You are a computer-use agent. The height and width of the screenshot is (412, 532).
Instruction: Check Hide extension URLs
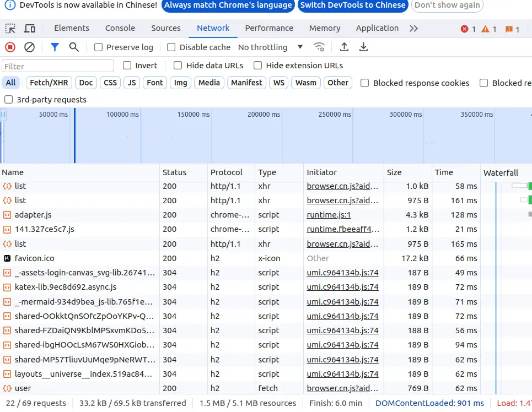point(258,66)
